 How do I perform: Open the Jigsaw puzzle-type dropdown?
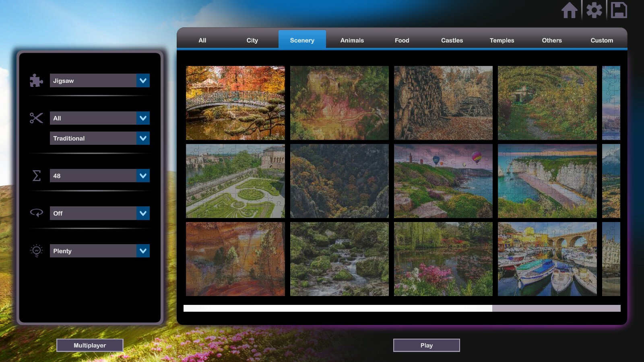pos(99,80)
